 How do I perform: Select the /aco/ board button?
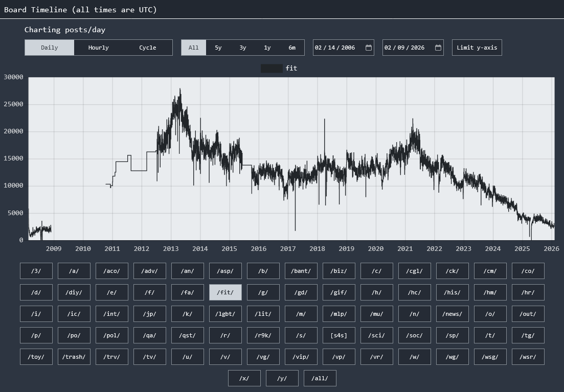coord(112,271)
